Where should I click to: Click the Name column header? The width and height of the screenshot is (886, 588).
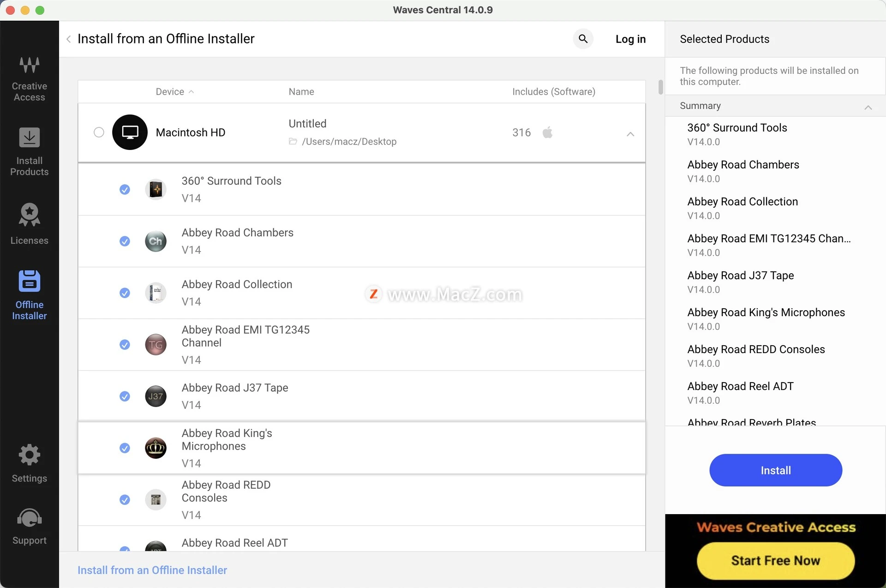[x=301, y=92]
